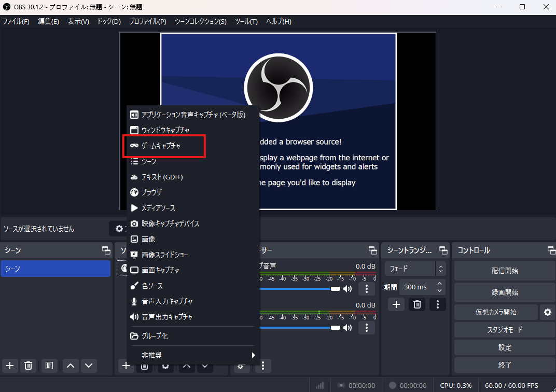Open the フェード transition dropdown
This screenshot has height=392, width=556.
(x=415, y=269)
